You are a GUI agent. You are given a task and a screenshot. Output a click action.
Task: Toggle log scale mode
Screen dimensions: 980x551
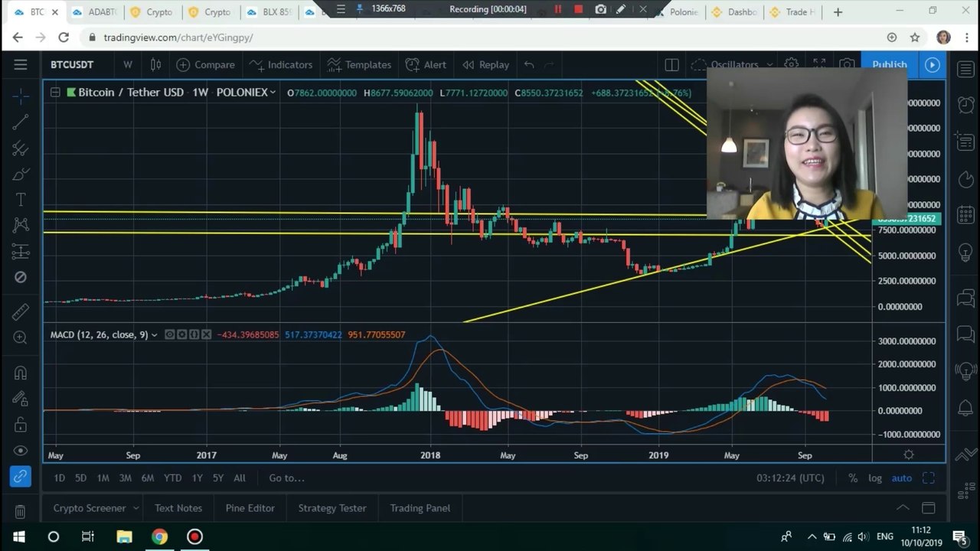[875, 478]
